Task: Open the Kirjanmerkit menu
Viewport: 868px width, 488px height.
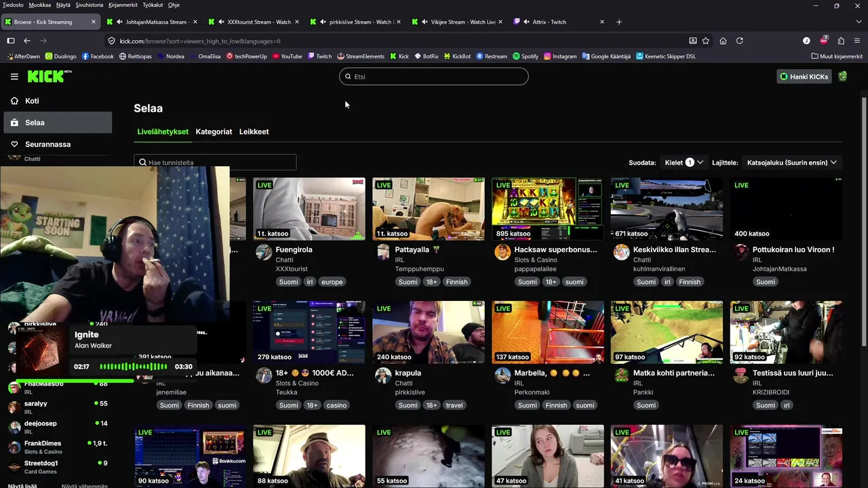Action: point(123,5)
